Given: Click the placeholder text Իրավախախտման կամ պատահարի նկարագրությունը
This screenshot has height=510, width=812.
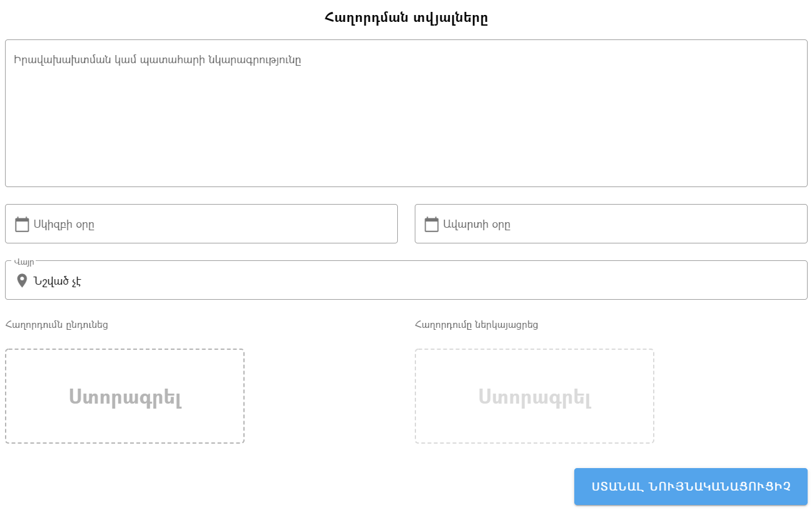Looking at the screenshot, I should pos(158,60).
